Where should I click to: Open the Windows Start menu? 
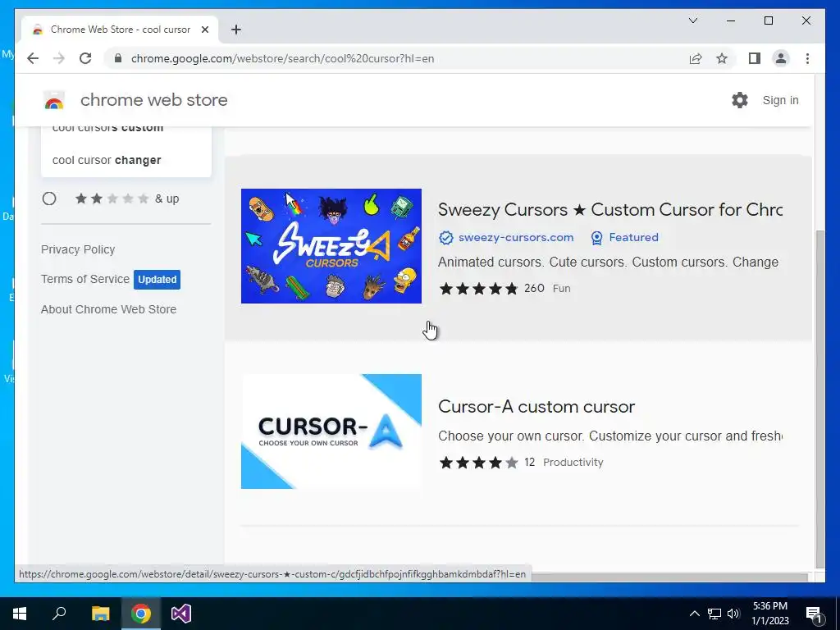point(20,614)
